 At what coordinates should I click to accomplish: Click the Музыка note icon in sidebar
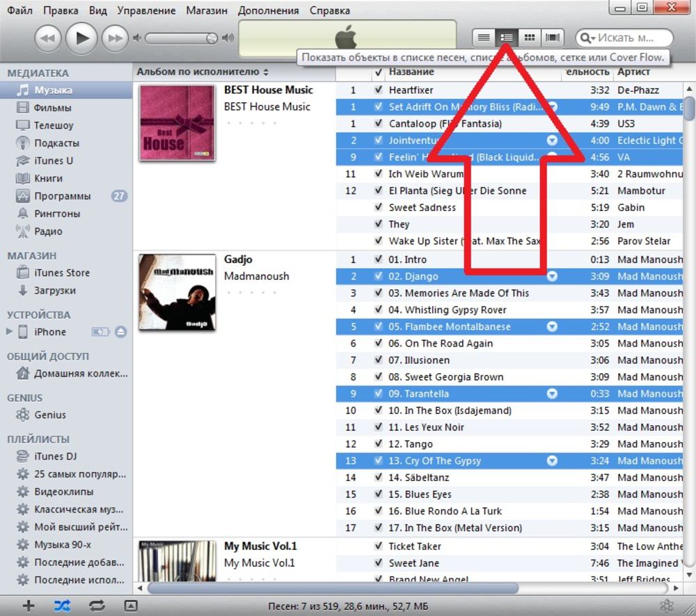23,90
